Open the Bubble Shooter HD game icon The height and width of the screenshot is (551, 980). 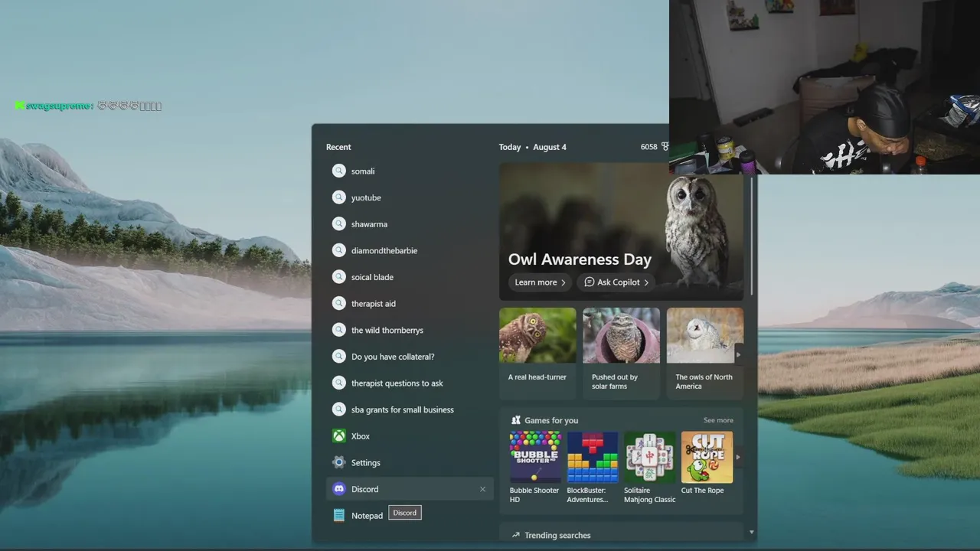click(x=535, y=457)
